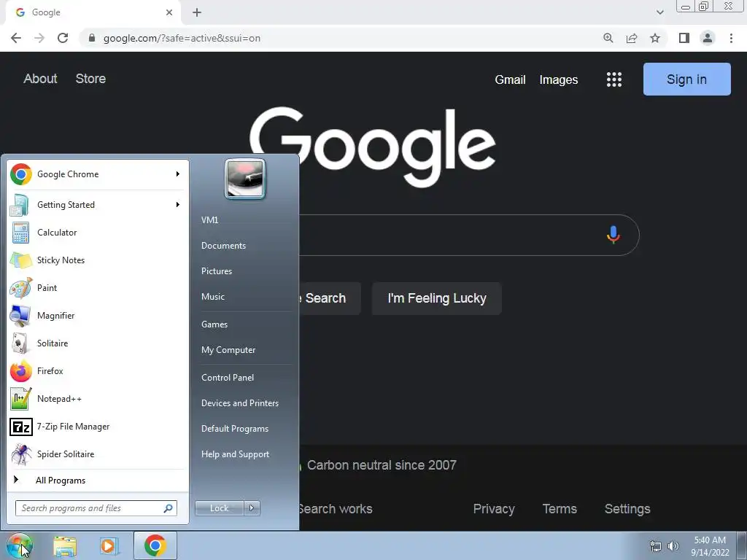Screen dimensions: 747x560
Task: Open Notepad++ editor
Action: click(97, 399)
